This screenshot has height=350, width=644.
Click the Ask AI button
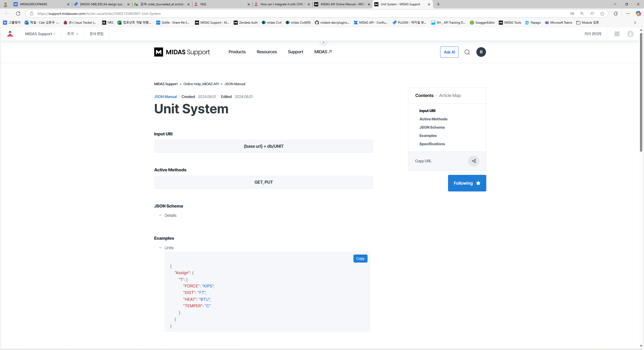pyautogui.click(x=449, y=52)
